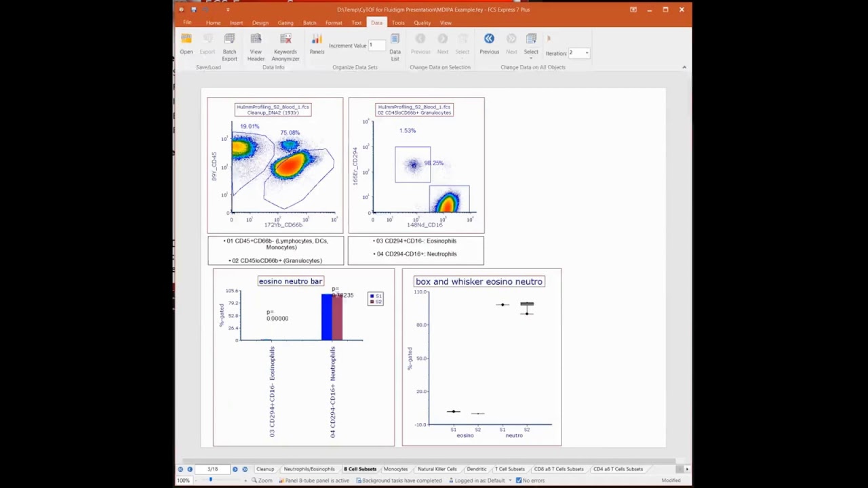Open the CD8 aß T Cells Subsets tab
Viewport: 868px width, 488px height.
559,469
